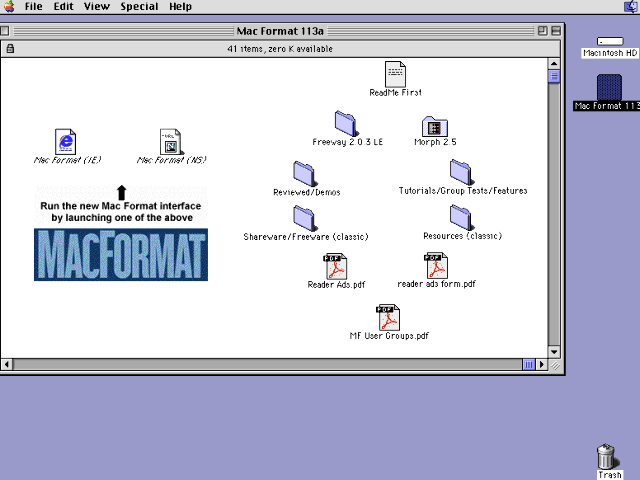Viewport: 640px width, 480px height.
Task: Select the Tutorials/Group Tests/Features folder
Action: point(461,172)
